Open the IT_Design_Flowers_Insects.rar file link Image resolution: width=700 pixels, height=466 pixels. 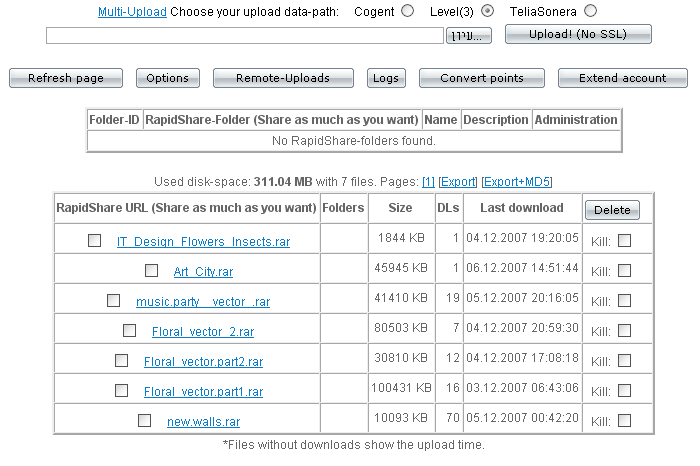tap(204, 241)
